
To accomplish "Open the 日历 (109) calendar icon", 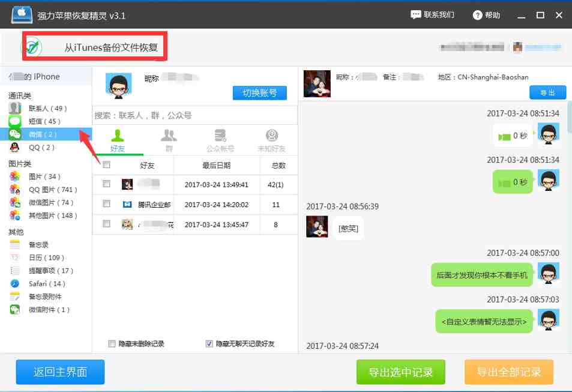I will click(x=15, y=258).
